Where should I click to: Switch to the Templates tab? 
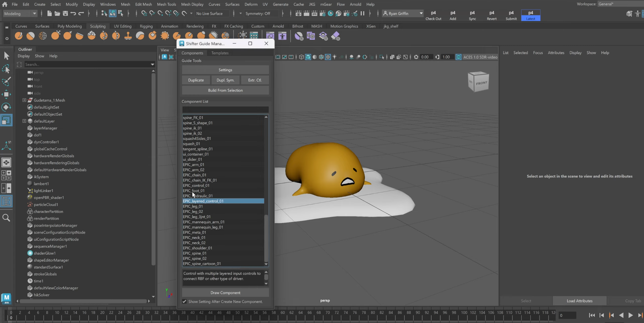[220, 53]
